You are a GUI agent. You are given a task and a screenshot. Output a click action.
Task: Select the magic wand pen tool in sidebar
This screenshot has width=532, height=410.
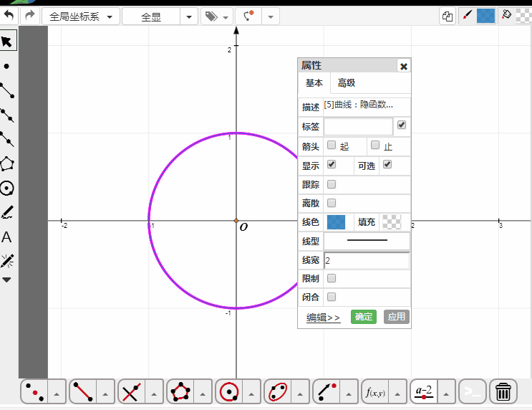7,261
